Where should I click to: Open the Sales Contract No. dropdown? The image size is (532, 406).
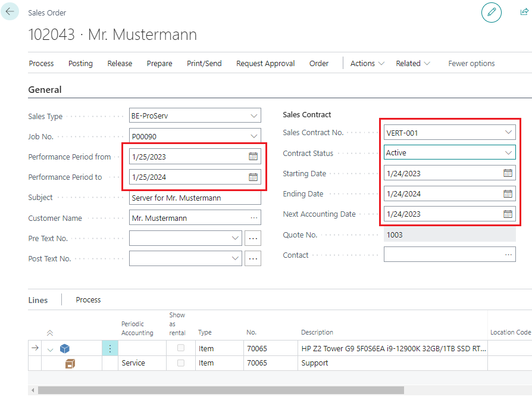pos(508,132)
